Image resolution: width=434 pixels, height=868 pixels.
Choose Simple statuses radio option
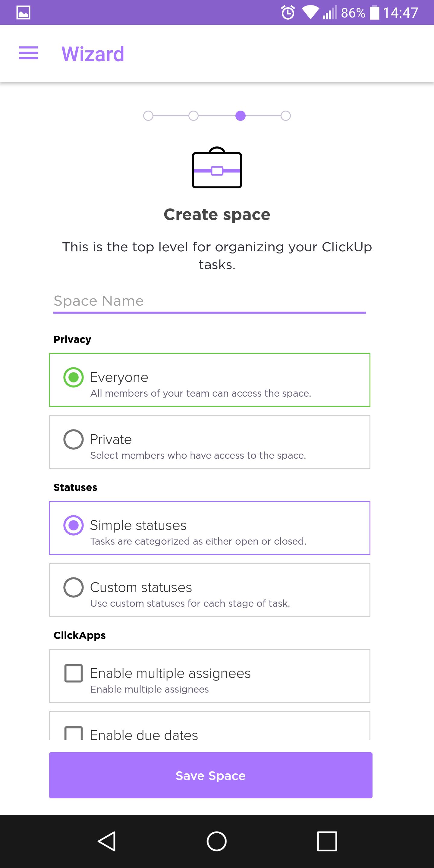pos(74,525)
